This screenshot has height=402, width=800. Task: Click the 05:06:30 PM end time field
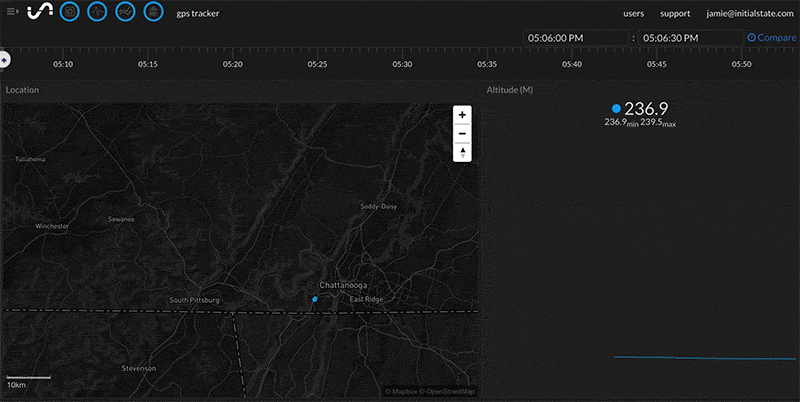tap(690, 38)
